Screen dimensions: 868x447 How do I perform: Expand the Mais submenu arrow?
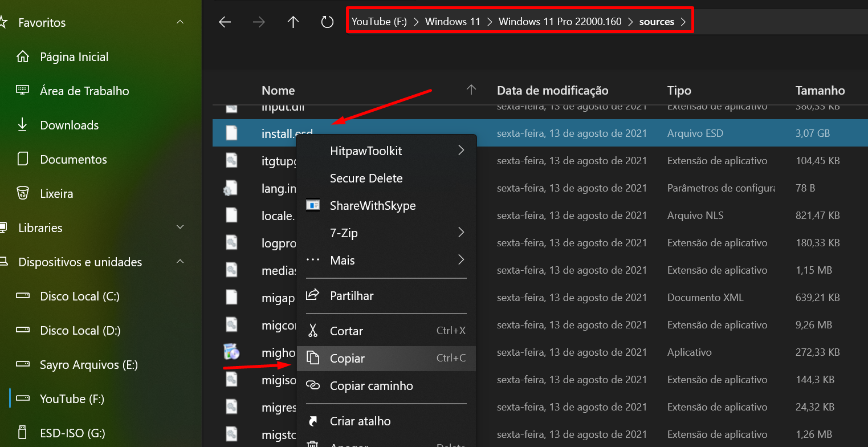461,260
